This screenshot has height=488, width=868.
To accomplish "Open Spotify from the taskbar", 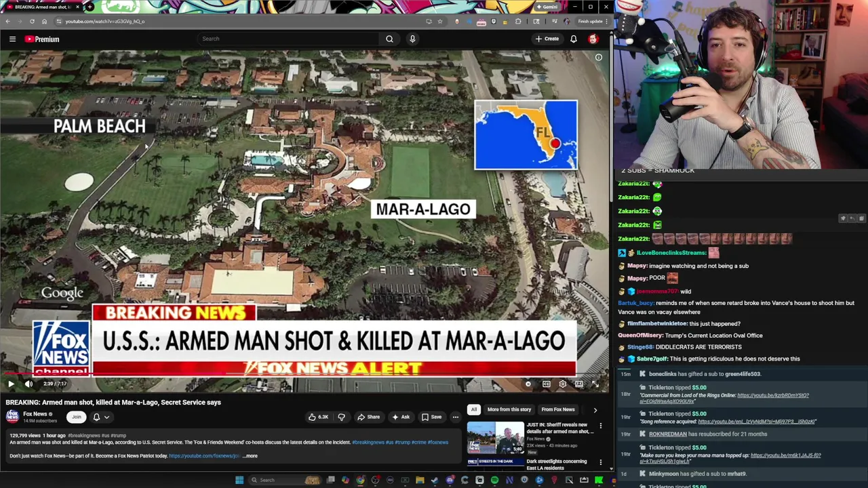I will (x=494, y=480).
